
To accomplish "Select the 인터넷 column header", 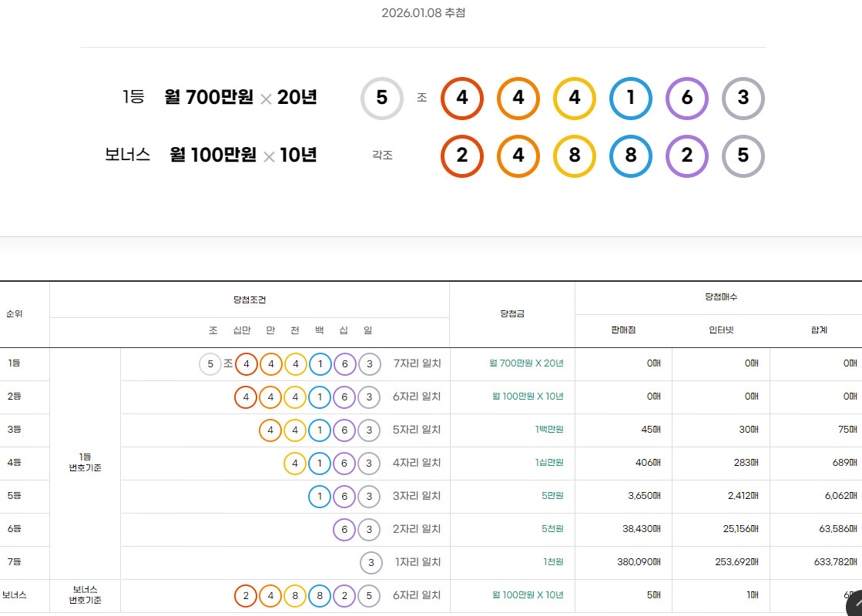I will [721, 330].
